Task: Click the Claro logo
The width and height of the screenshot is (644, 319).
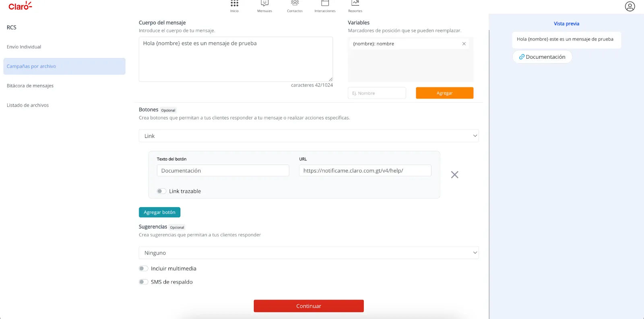Action: tap(20, 6)
